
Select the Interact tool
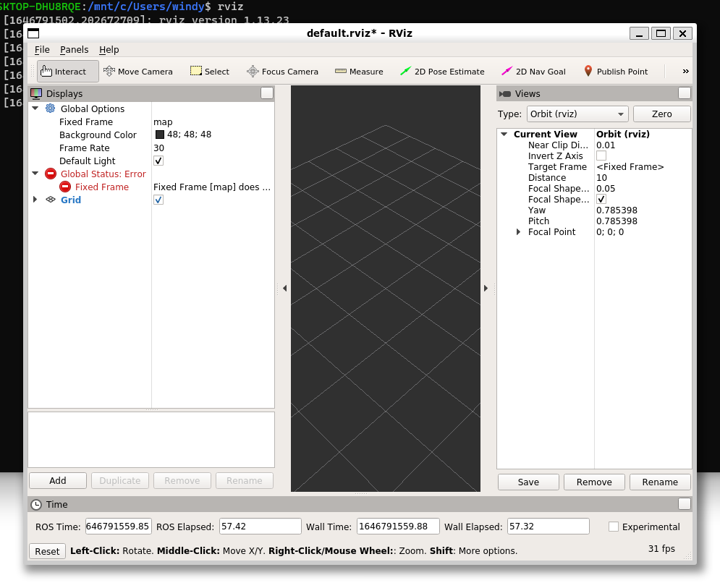(67, 72)
